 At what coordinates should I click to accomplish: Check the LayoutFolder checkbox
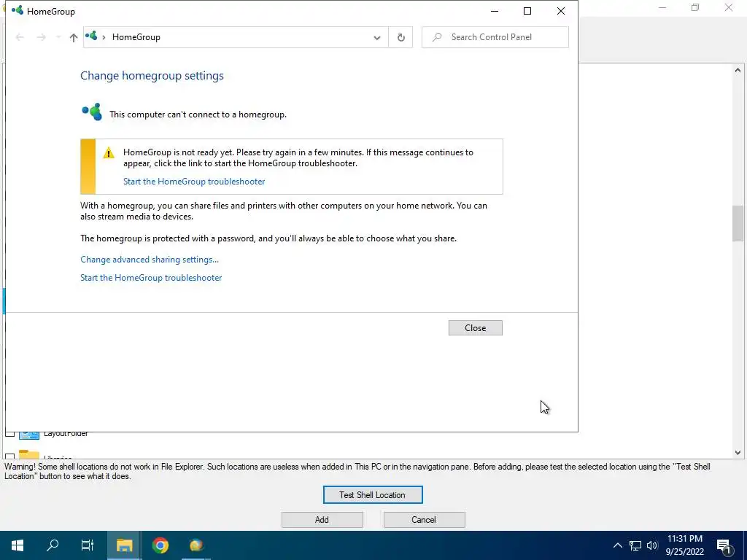tap(9, 434)
